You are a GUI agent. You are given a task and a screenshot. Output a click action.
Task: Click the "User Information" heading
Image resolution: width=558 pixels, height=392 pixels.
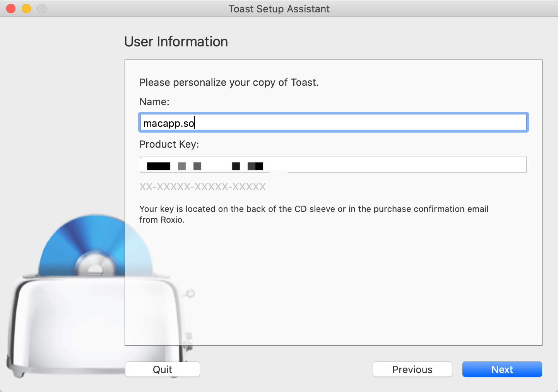(176, 42)
